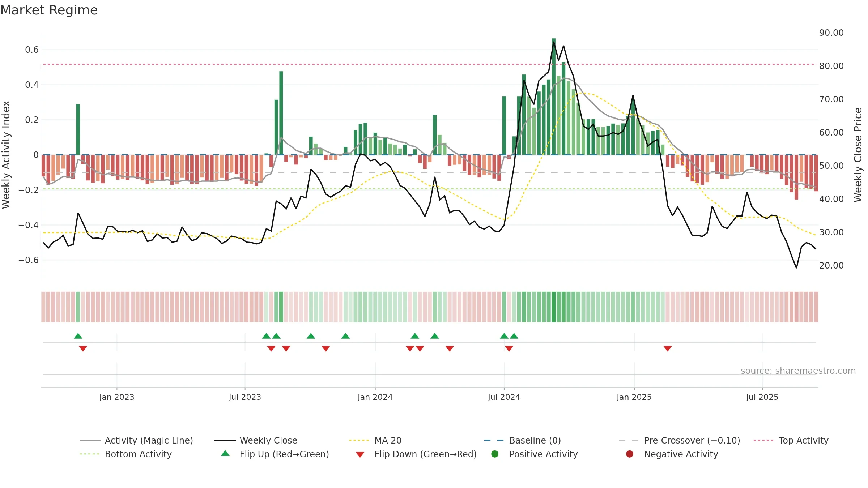868x488 pixels.
Task: Click the 90.00 price axis label
Action: 831,33
